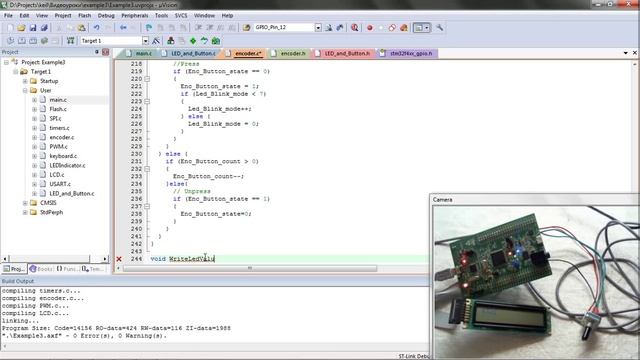Undo the last edit
The image size is (640, 360).
coord(96,28)
